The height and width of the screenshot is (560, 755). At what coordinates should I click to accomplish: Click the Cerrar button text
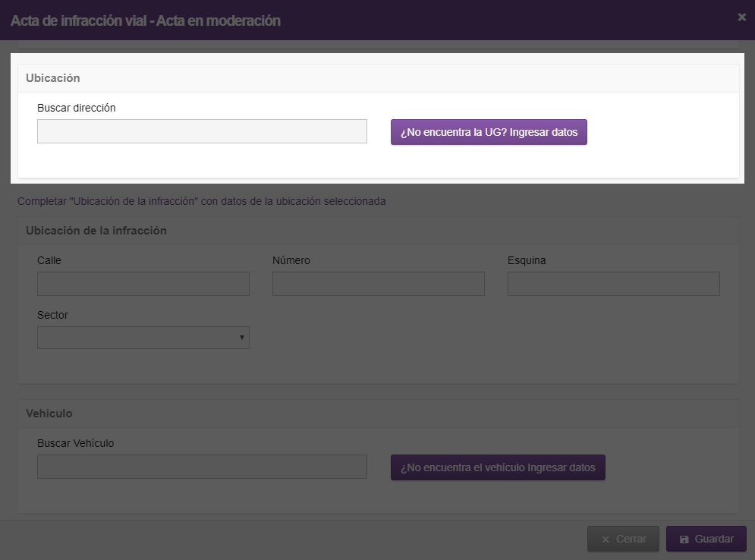(631, 539)
